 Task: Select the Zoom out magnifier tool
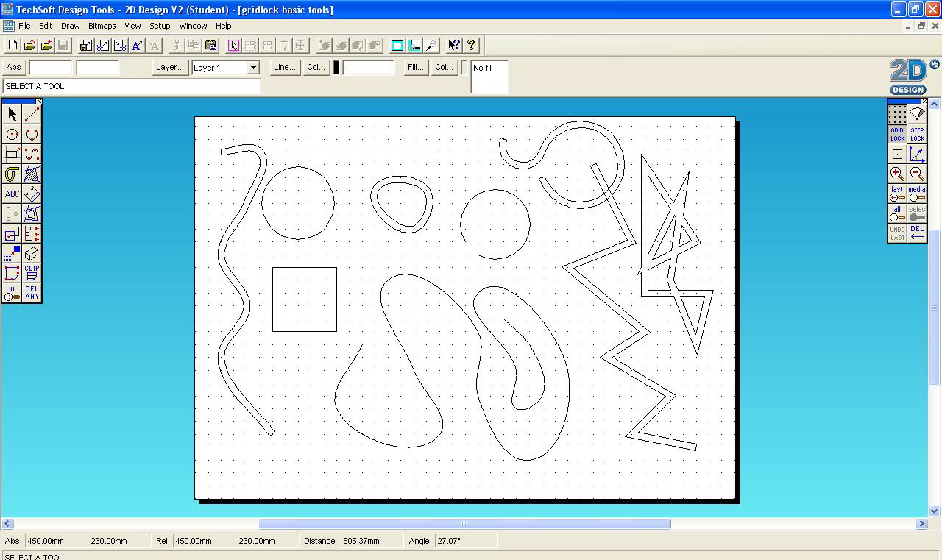pyautogui.click(x=917, y=174)
